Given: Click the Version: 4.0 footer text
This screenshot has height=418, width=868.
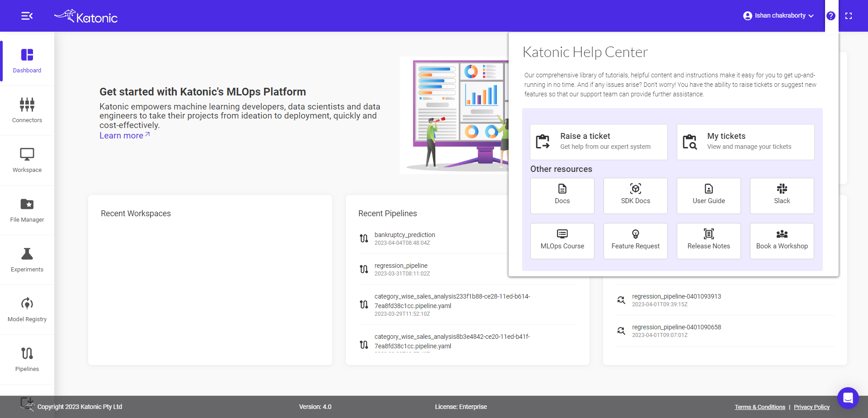Looking at the screenshot, I should [x=315, y=407].
